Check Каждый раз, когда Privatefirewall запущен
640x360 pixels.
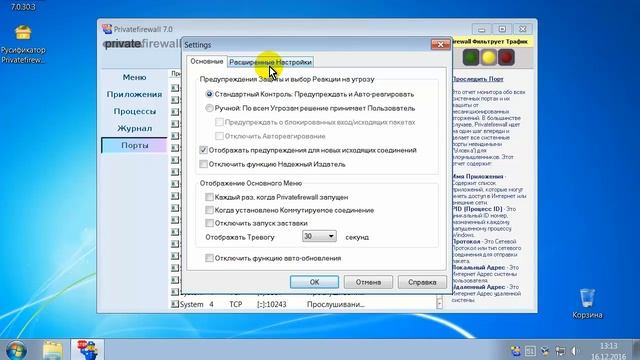pyautogui.click(x=209, y=197)
